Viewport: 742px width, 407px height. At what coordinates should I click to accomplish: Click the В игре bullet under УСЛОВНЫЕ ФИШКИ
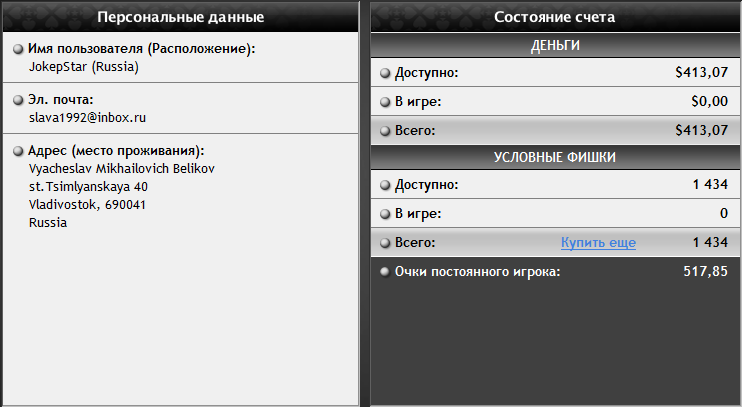(385, 214)
